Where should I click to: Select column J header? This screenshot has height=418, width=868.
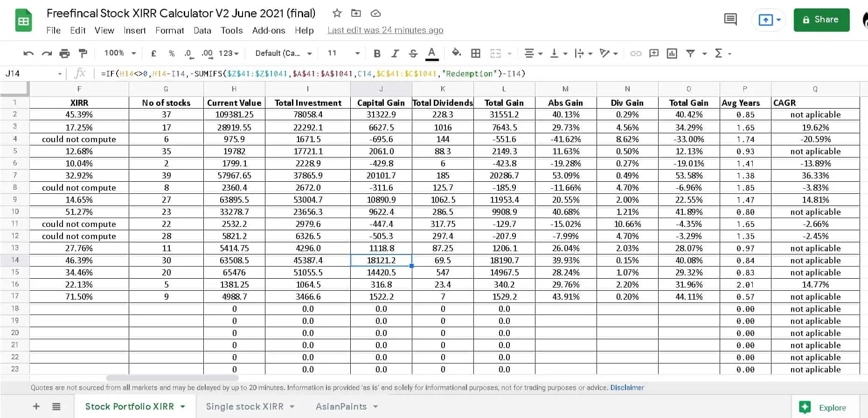(x=381, y=89)
